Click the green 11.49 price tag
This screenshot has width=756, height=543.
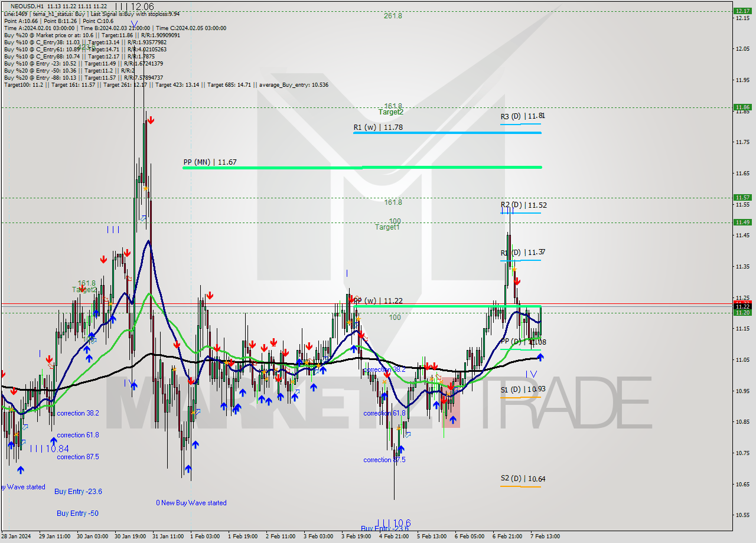click(742, 223)
